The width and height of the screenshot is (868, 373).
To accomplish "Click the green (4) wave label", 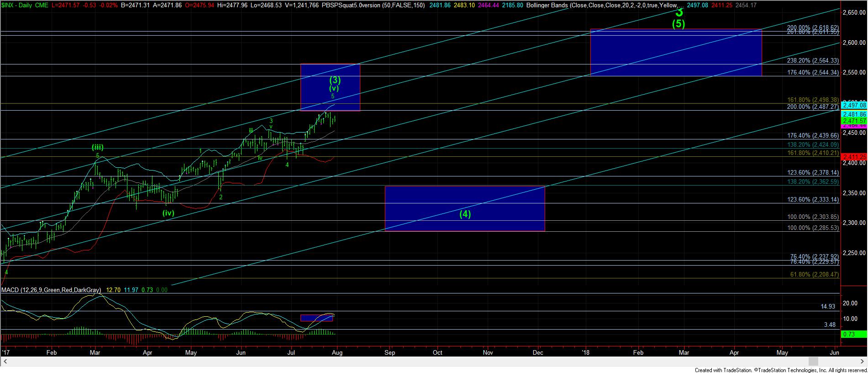I will [465, 213].
